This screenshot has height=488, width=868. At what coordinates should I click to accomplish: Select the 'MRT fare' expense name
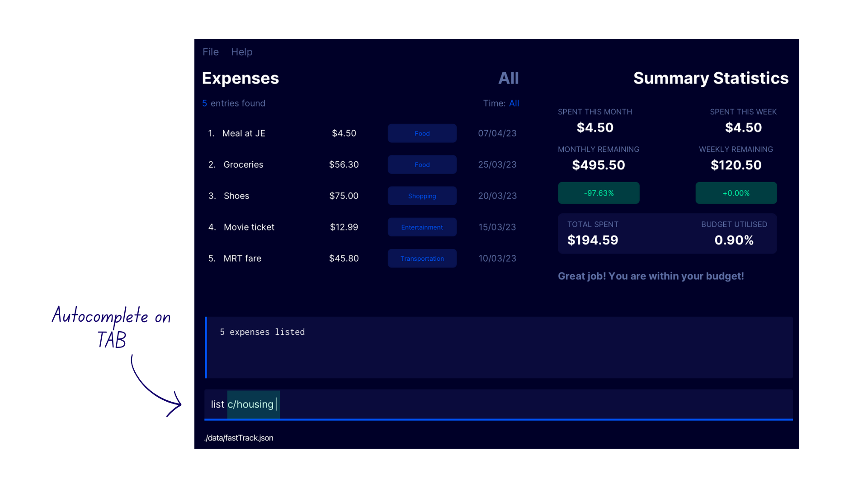tap(242, 258)
